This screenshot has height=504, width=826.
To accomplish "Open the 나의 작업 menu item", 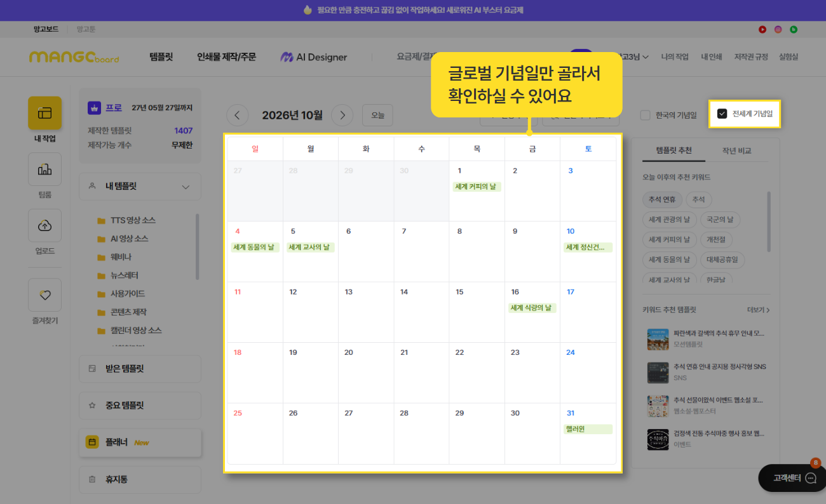I will point(675,57).
